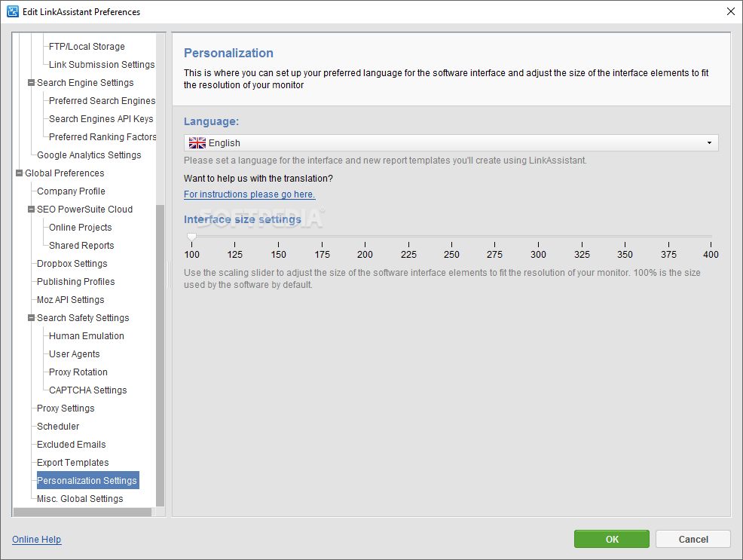Open the Online Help link
743x560 pixels.
(36, 539)
